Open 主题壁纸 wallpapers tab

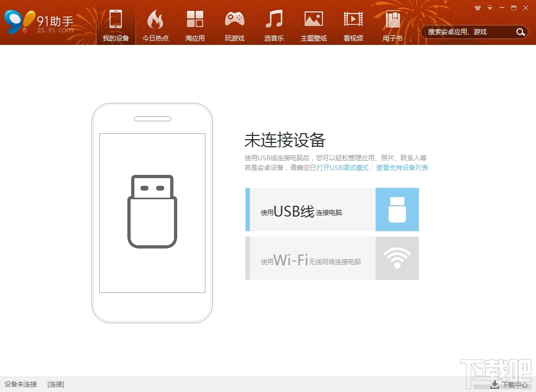(x=314, y=25)
